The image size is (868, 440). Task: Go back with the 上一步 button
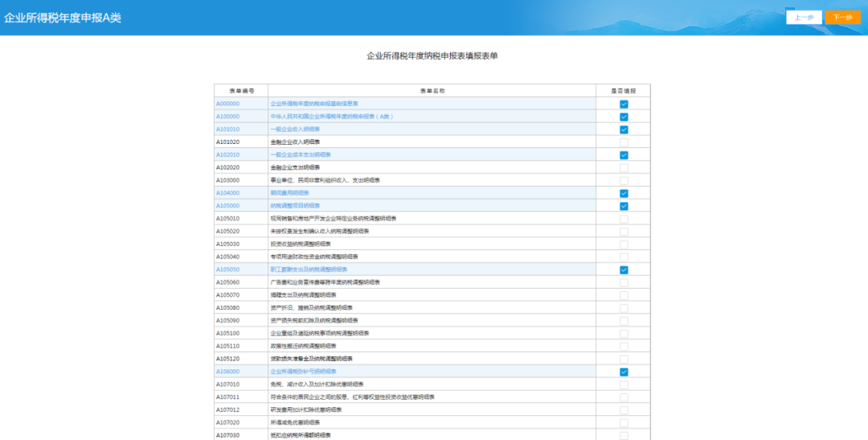click(x=804, y=17)
